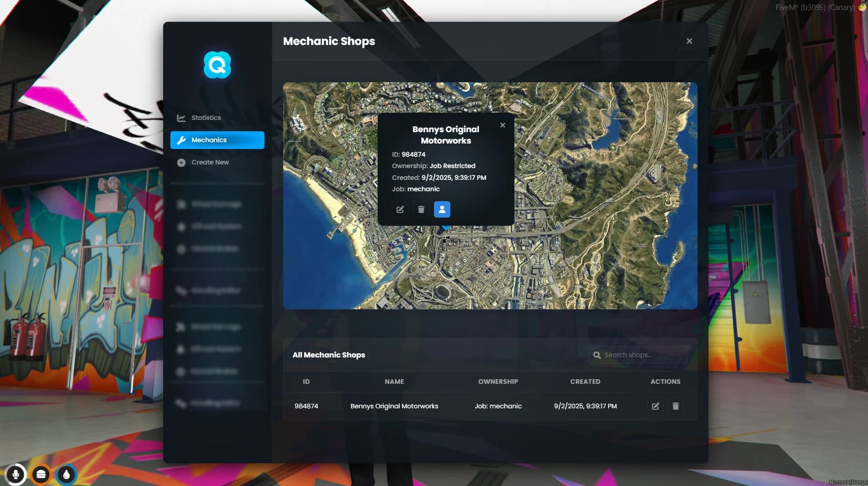Click the blue map marker below the popup
Viewport: 868px width, 486px height.
(x=446, y=228)
